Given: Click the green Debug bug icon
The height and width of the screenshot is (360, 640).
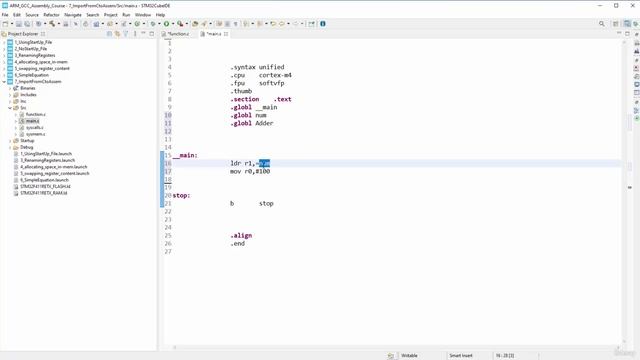Looking at the screenshot, I should (x=153, y=24).
